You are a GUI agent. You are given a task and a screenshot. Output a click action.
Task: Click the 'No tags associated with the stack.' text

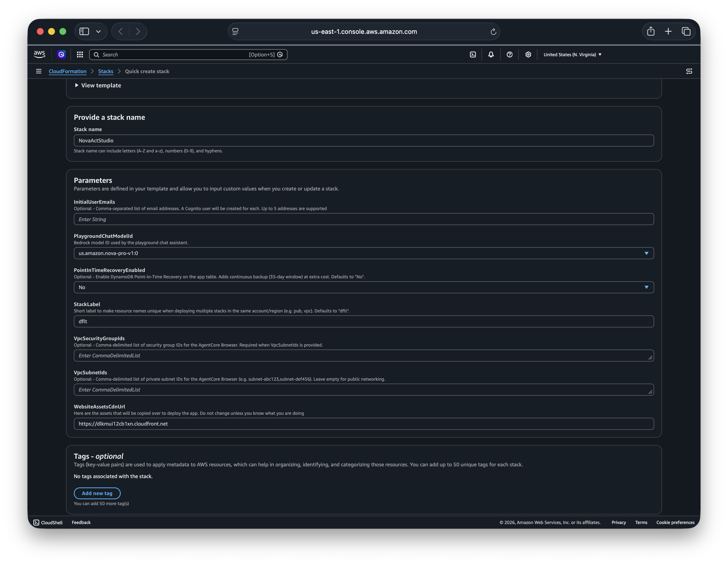coord(113,476)
